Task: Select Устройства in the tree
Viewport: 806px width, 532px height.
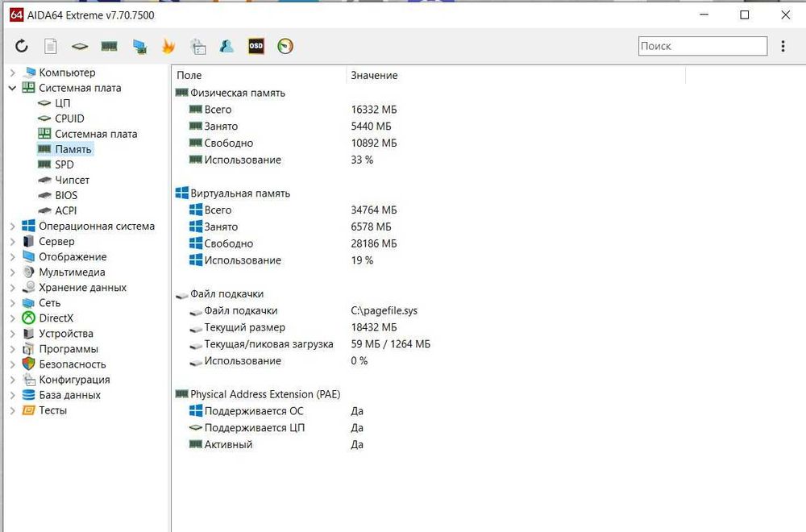Action: (66, 334)
